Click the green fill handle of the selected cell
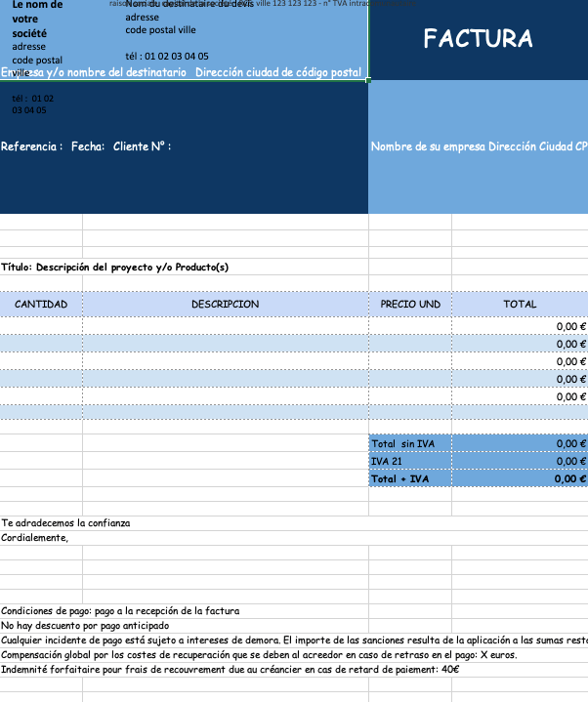Viewport: 588px width, 702px height. pos(368,80)
